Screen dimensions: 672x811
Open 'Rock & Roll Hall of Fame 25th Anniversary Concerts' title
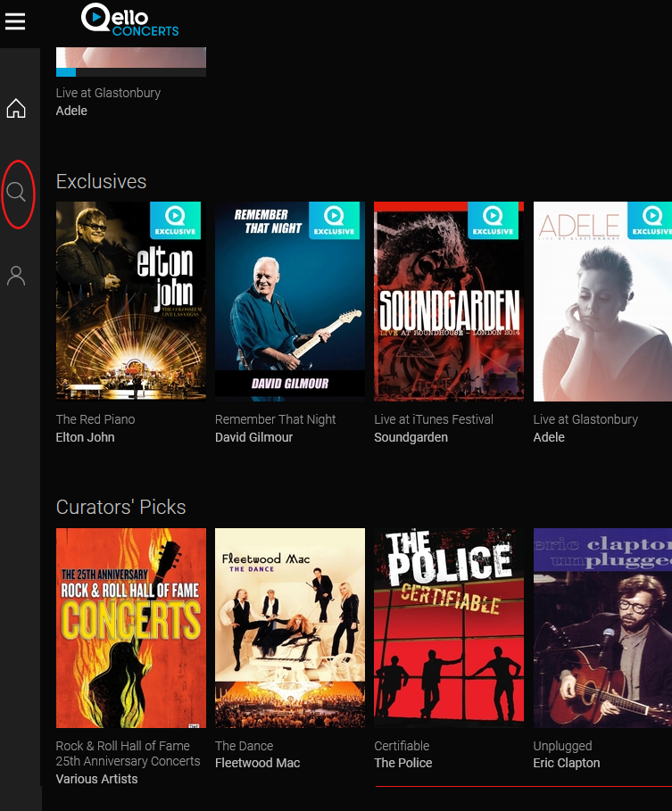coord(128,754)
